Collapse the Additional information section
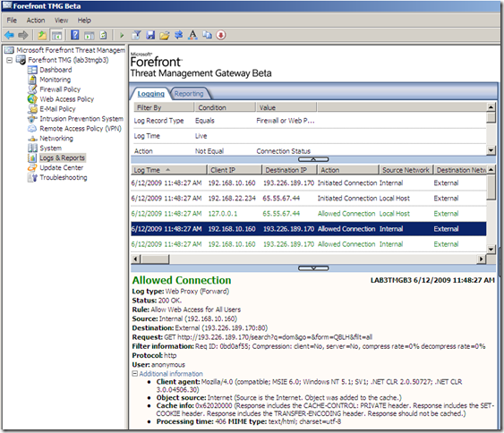The width and height of the screenshot is (504, 433). [x=135, y=374]
